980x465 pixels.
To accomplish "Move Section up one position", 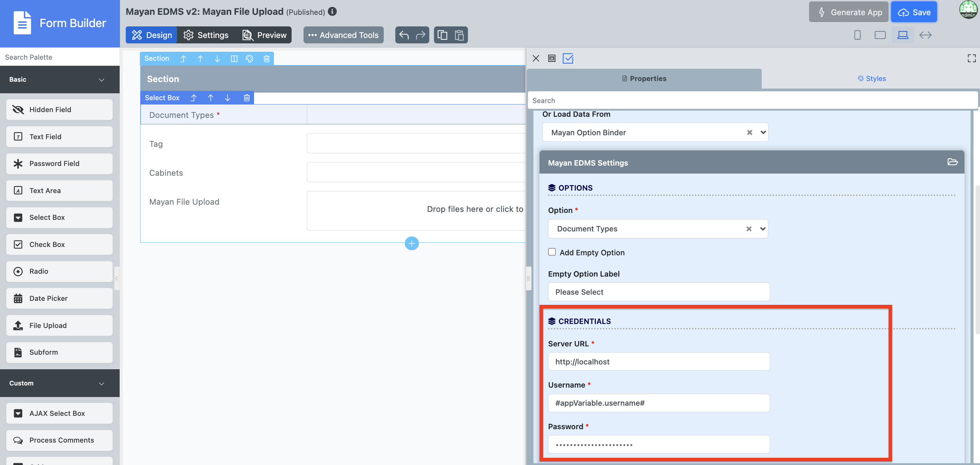I will click(x=200, y=59).
